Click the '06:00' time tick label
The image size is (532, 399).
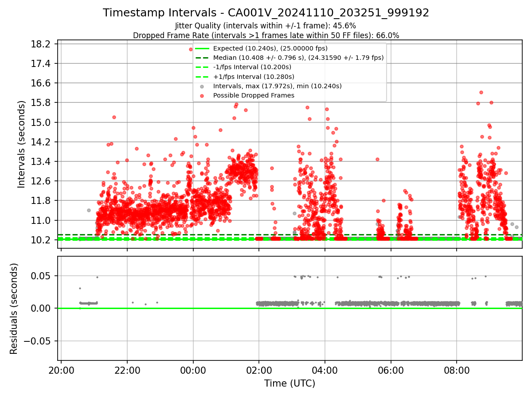point(391,370)
